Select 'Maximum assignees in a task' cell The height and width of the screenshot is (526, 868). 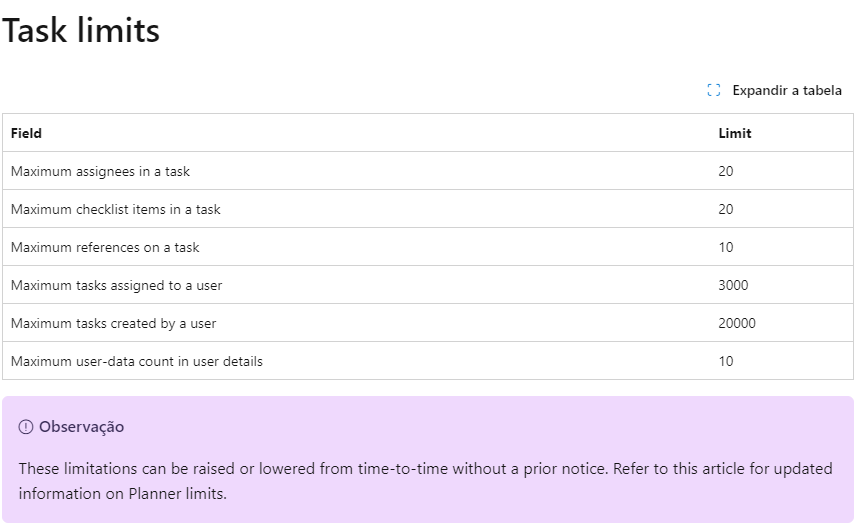[x=100, y=172]
